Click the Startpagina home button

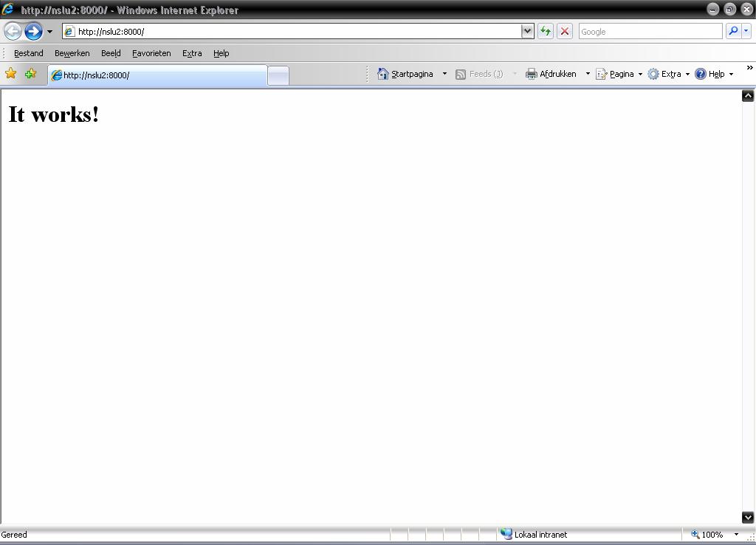[405, 74]
